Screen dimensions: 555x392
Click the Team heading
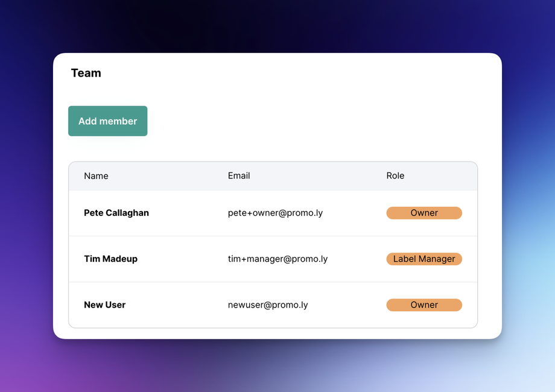tap(86, 73)
